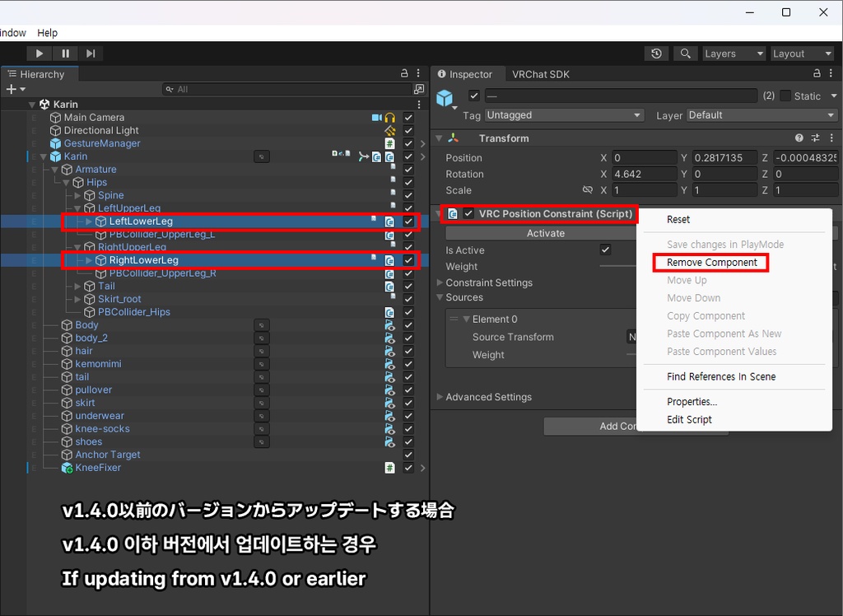Open the Karin scene options kebab menu
Image resolution: width=843 pixels, height=616 pixels.
click(419, 105)
